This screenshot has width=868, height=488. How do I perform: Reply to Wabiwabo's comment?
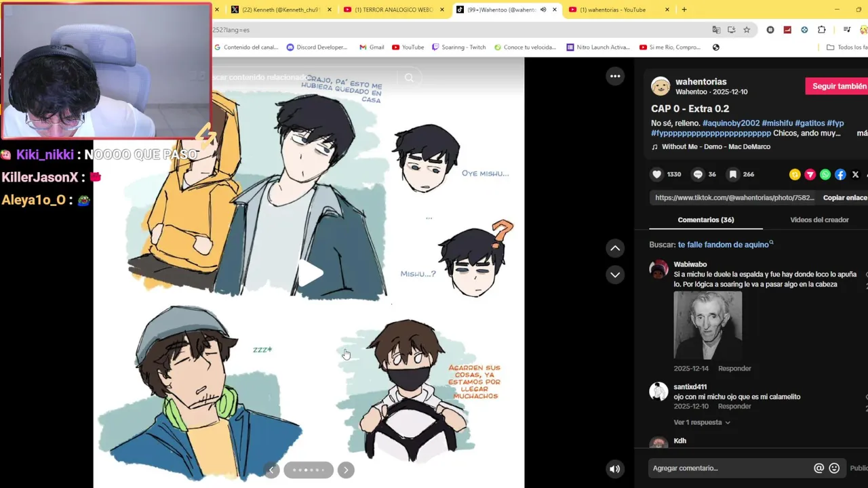(734, 369)
